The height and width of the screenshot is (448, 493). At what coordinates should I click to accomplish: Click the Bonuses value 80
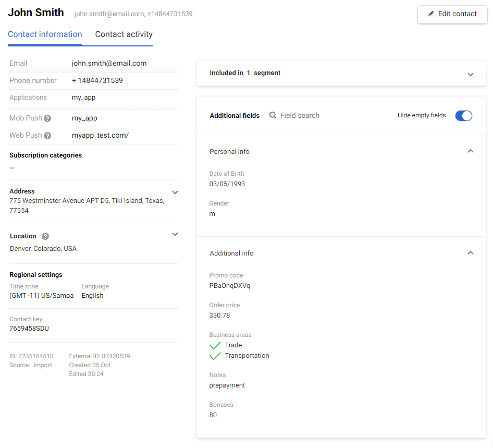213,415
